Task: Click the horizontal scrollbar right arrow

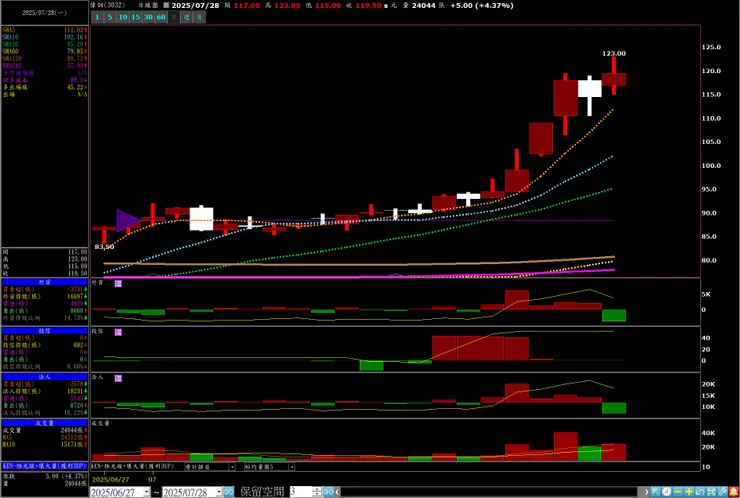Action: coord(646,492)
